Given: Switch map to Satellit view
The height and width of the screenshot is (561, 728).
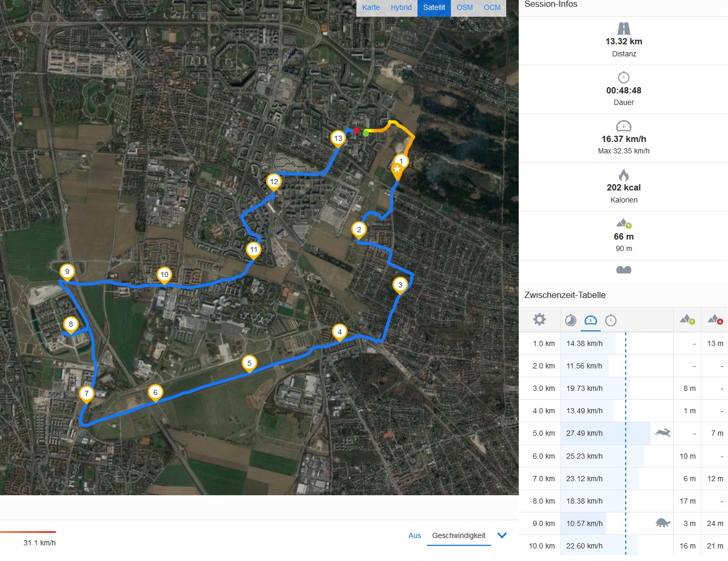Looking at the screenshot, I should point(434,8).
